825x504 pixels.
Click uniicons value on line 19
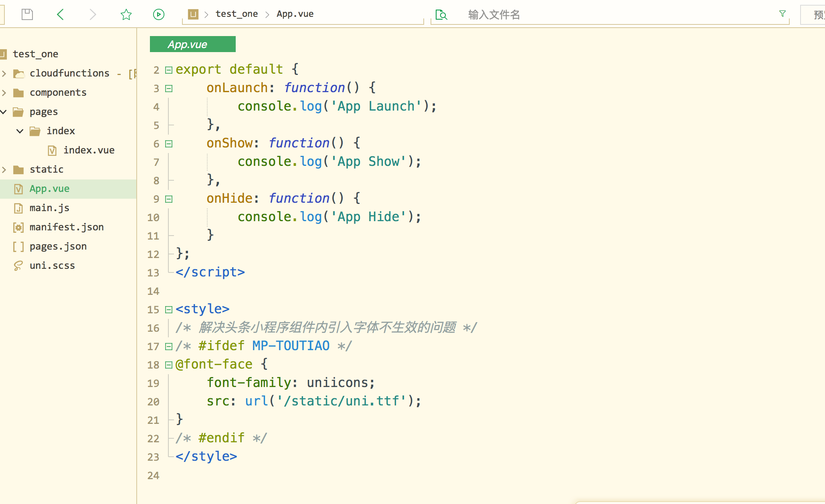[337, 383]
